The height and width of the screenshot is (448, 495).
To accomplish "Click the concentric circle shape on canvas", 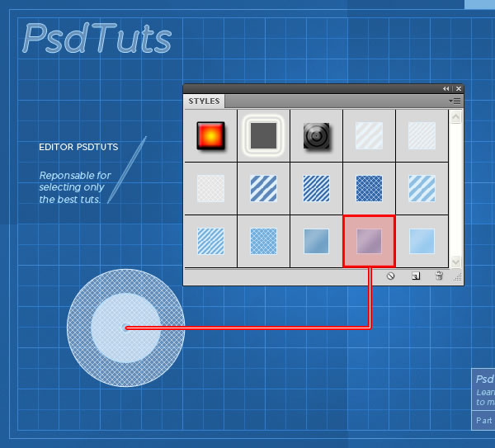I will coord(125,328).
